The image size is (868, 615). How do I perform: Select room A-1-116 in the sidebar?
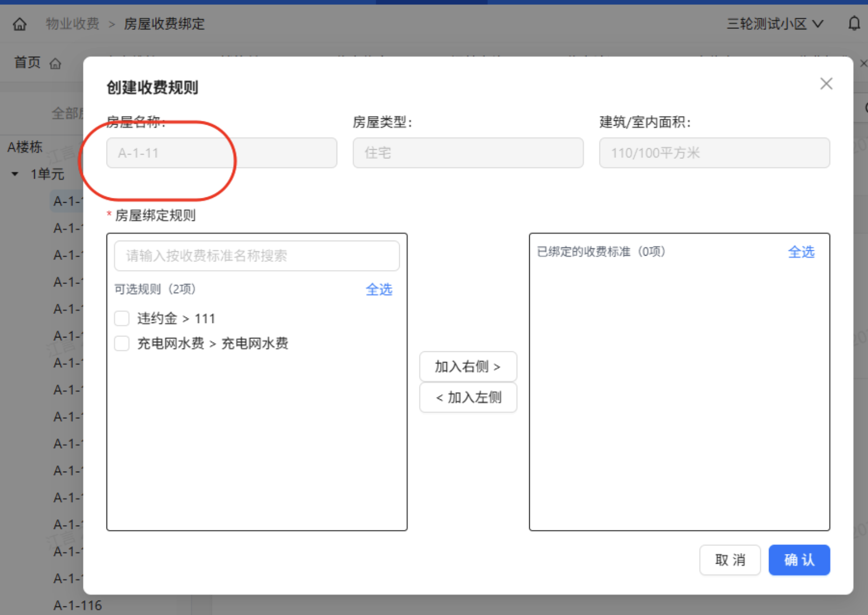[x=78, y=605]
